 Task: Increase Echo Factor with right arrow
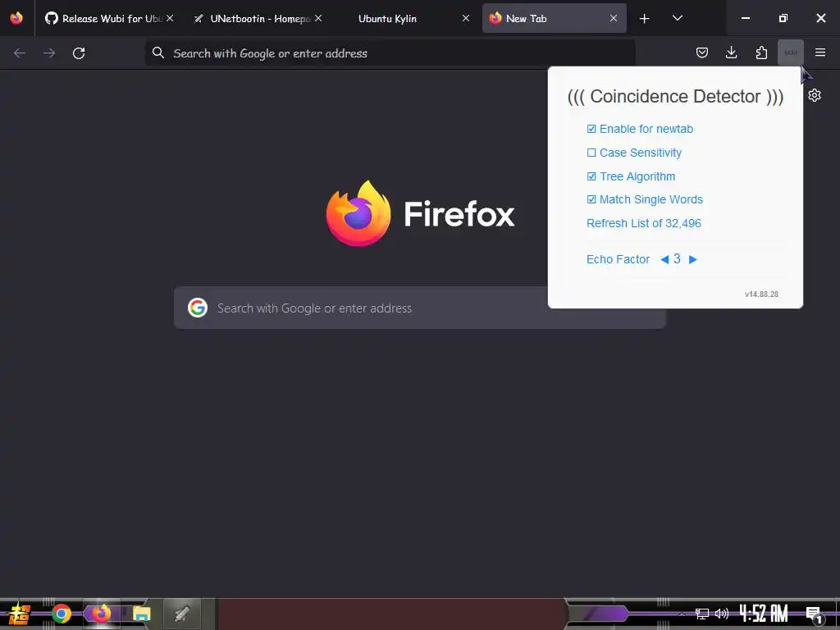coord(692,260)
